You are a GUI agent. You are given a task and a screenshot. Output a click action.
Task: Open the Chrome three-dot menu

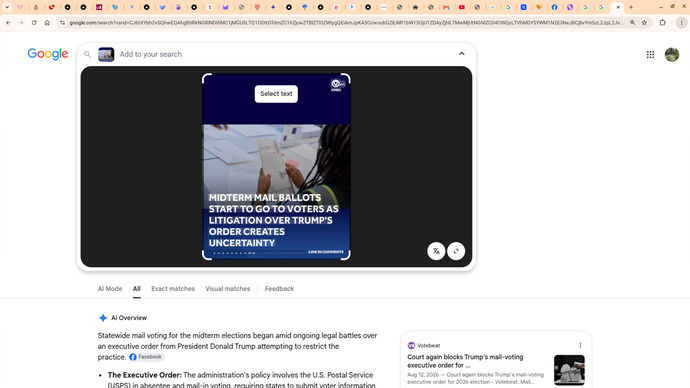tap(681, 22)
